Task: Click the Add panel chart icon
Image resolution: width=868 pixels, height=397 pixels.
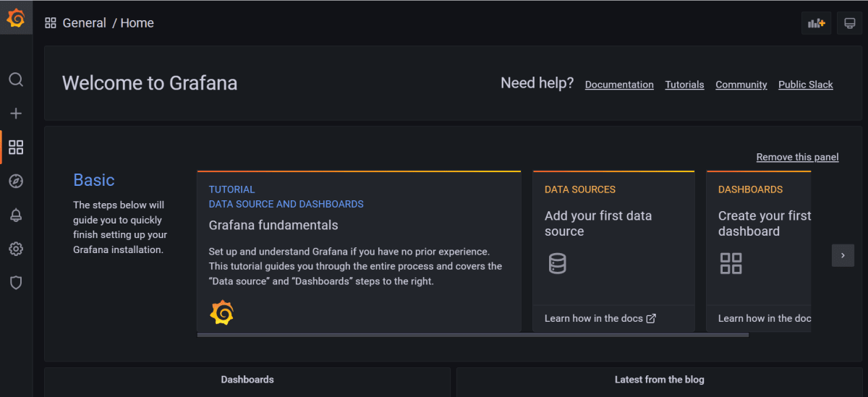Action: point(817,23)
